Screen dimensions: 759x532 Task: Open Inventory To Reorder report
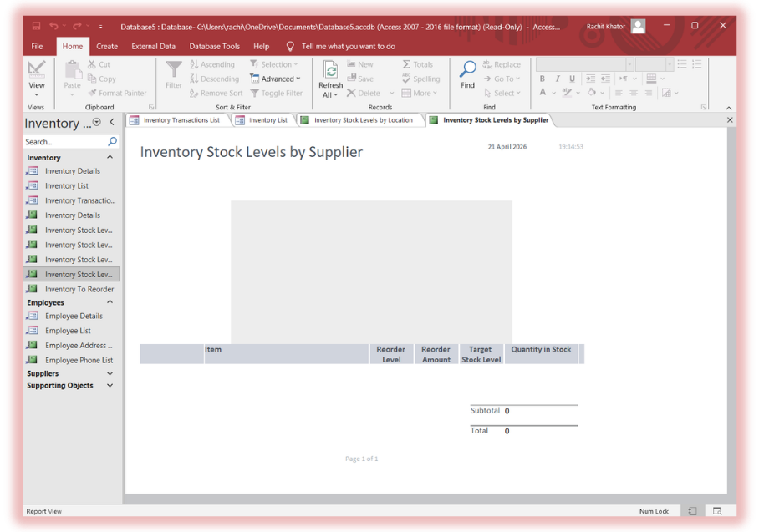79,289
